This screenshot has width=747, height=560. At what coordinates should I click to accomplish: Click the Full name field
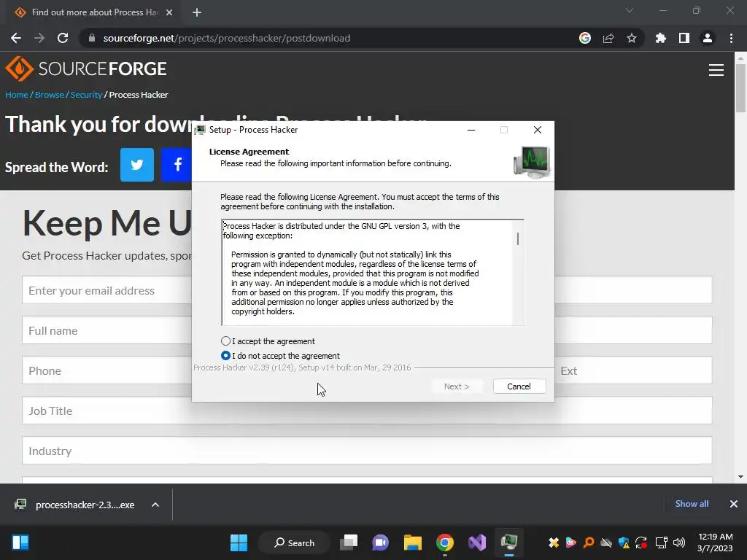(107, 330)
